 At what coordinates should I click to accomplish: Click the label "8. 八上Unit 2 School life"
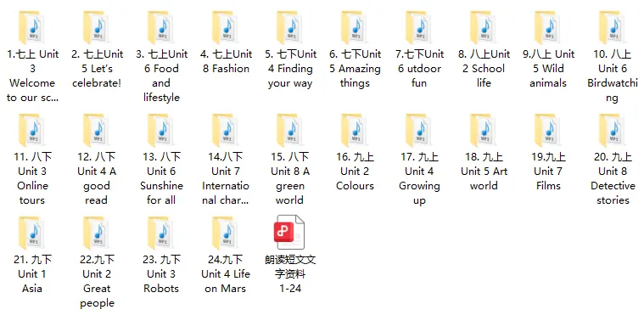(x=484, y=69)
